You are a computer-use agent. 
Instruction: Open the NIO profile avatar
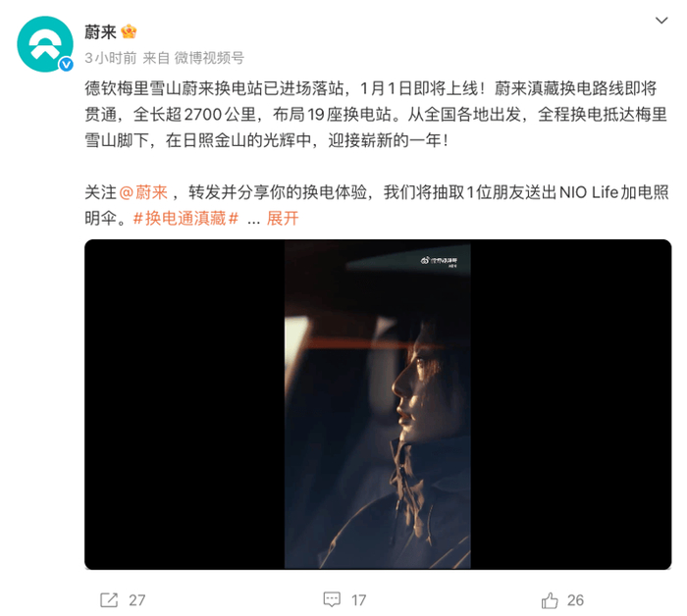pyautogui.click(x=45, y=44)
